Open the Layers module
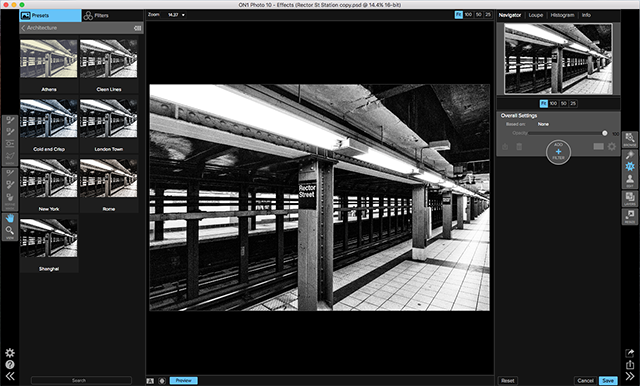The height and width of the screenshot is (386, 640). 630,199
